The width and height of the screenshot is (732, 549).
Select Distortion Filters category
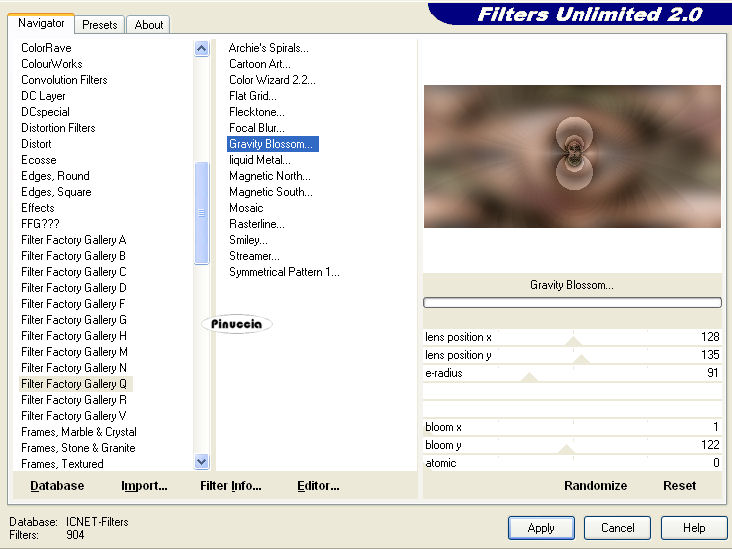(x=58, y=128)
